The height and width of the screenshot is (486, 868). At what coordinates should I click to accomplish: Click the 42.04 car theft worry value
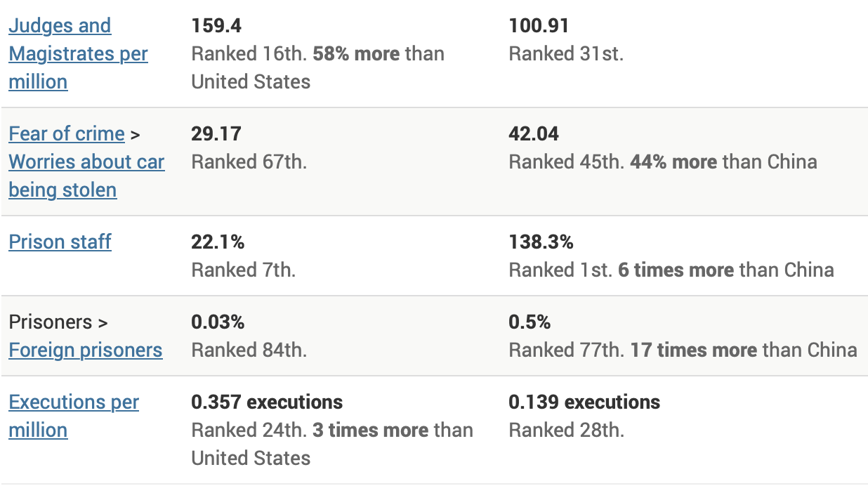[x=533, y=134]
